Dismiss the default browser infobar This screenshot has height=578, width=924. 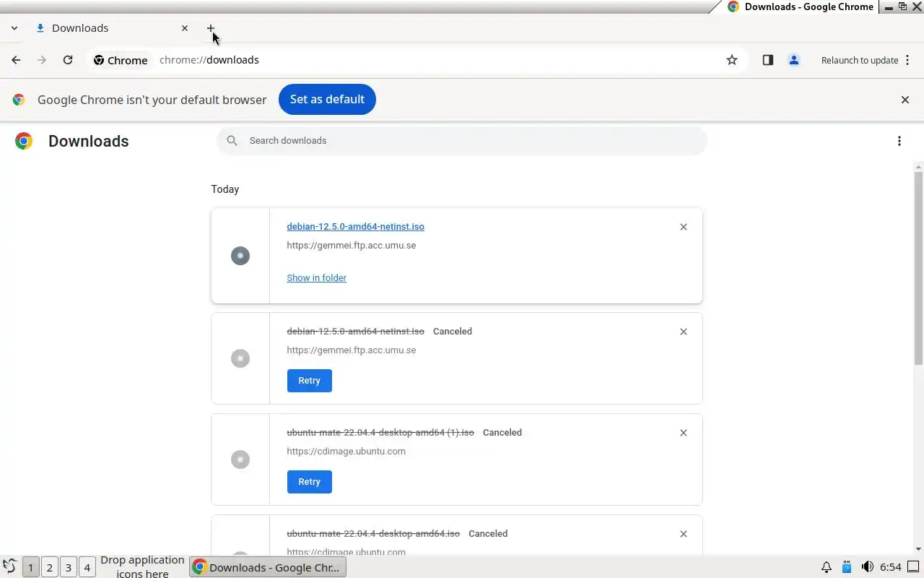905,100
